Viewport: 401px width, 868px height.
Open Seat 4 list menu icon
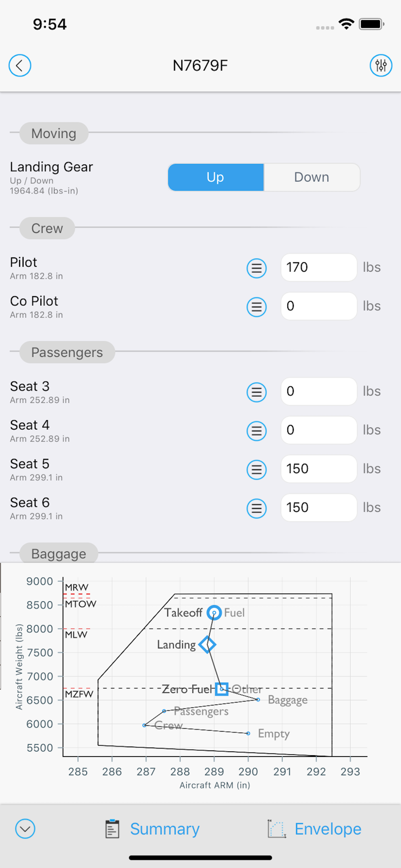coord(256,431)
